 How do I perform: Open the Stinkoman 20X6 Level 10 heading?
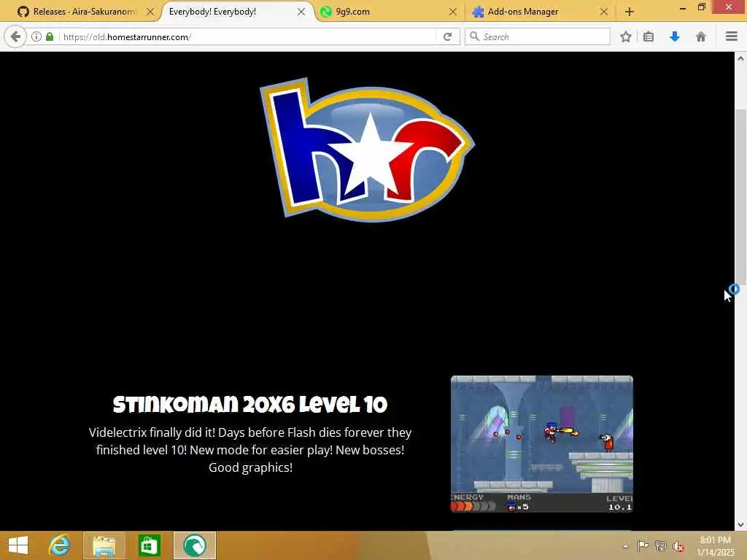250,405
